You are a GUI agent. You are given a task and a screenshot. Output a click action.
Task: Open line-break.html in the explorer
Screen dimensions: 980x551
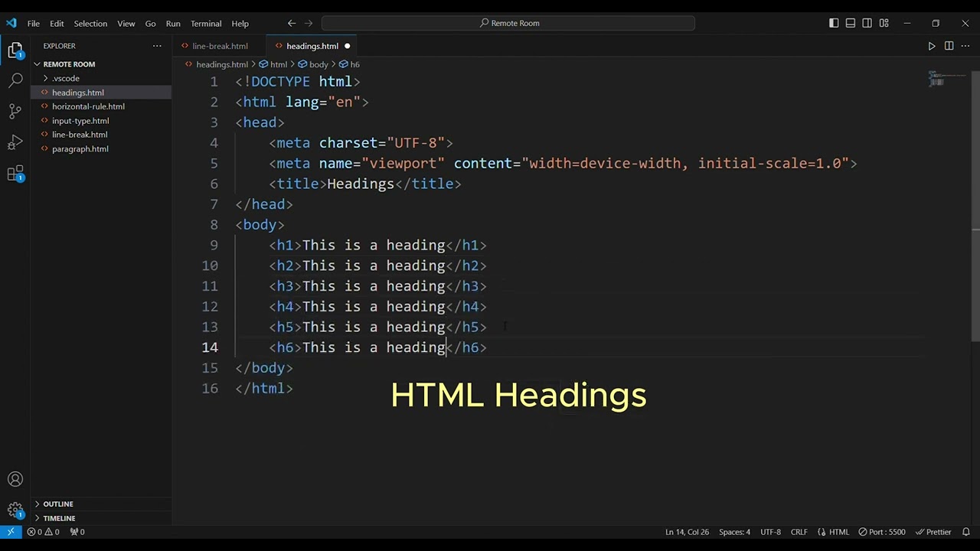pos(101,135)
